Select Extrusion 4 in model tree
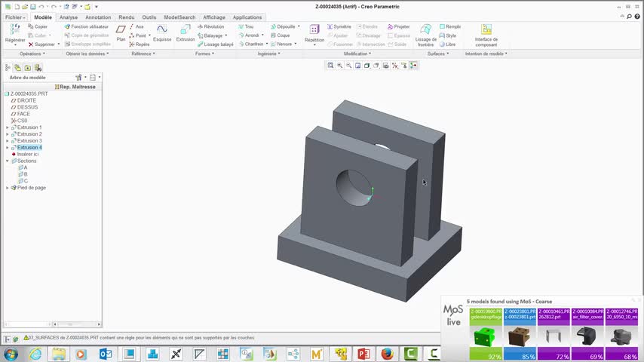The height and width of the screenshot is (362, 644). tap(29, 148)
